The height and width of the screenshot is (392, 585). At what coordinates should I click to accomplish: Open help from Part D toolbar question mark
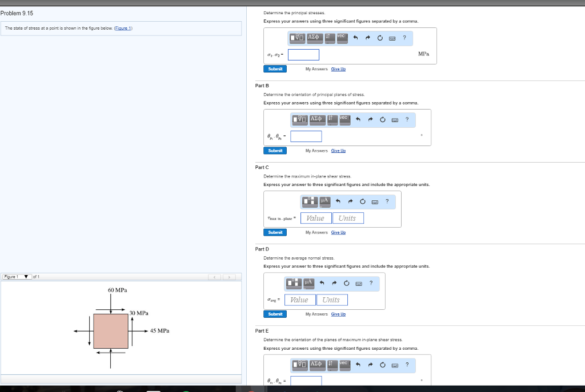coord(371,283)
